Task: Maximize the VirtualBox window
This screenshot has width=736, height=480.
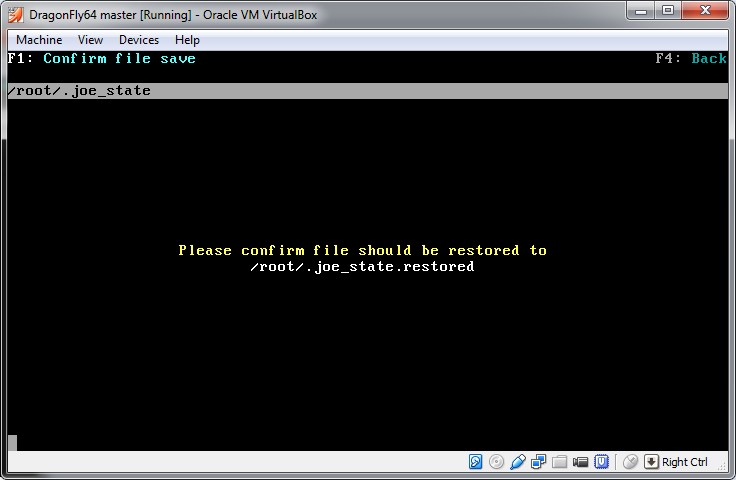Action: [x=667, y=10]
